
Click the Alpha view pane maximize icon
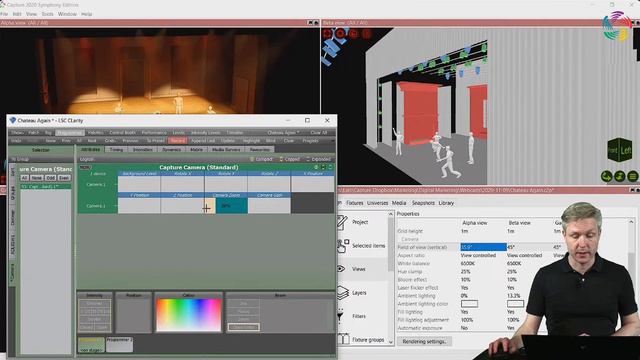(x=310, y=23)
